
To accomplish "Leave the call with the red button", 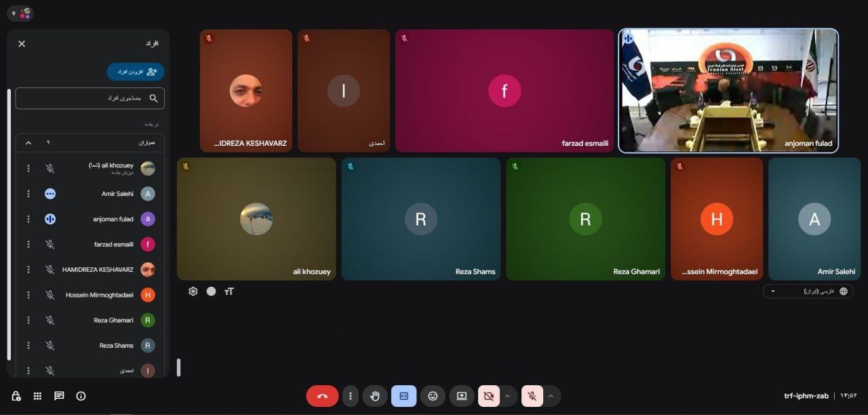I will coord(322,396).
